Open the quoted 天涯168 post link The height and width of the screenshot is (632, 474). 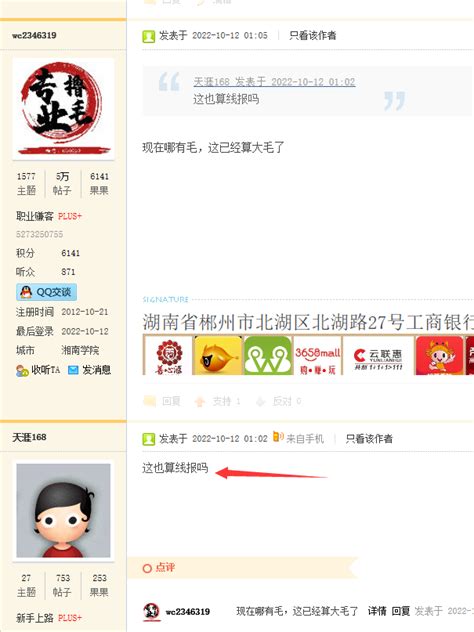point(274,82)
